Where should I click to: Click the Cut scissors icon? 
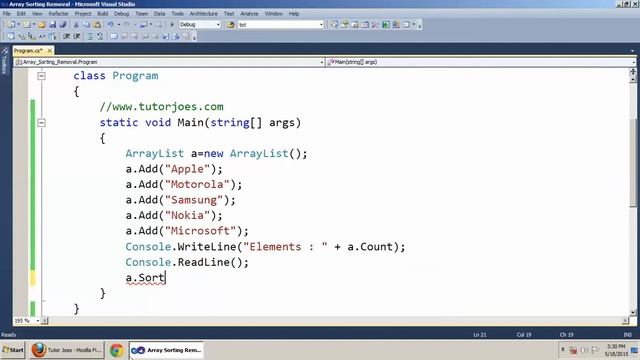[76, 25]
